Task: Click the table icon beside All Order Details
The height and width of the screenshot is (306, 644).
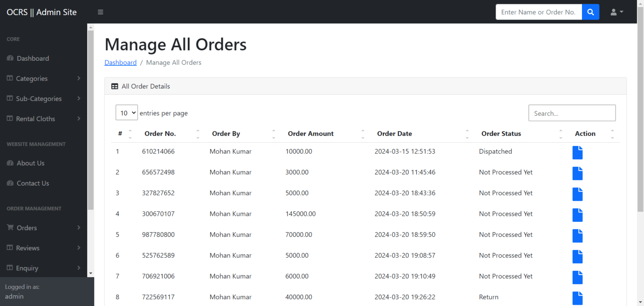Action: click(114, 86)
